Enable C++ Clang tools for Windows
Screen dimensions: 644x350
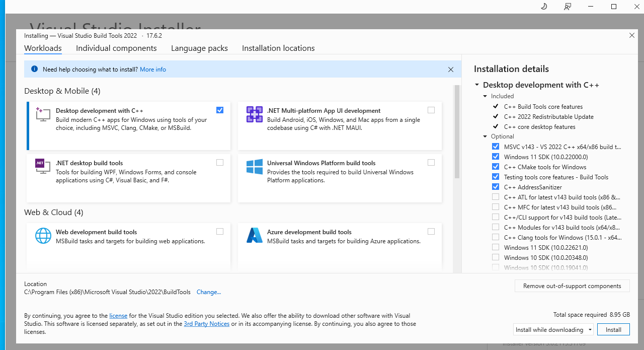496,237
